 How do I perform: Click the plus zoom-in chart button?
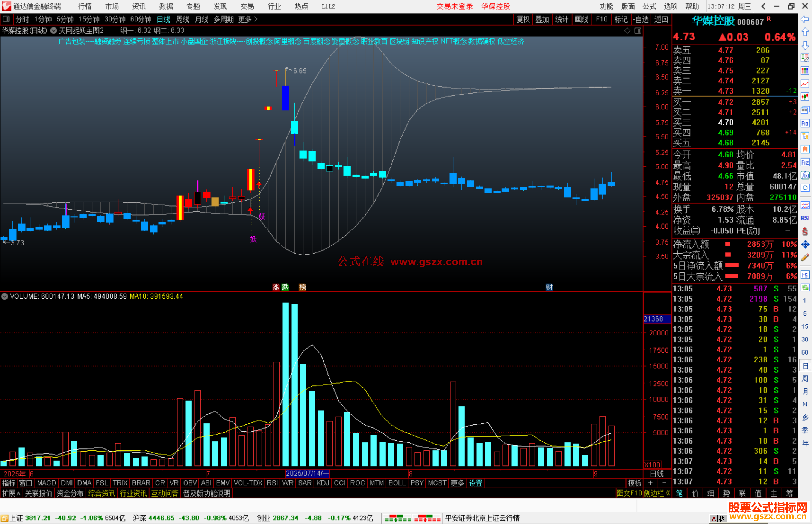(x=650, y=483)
